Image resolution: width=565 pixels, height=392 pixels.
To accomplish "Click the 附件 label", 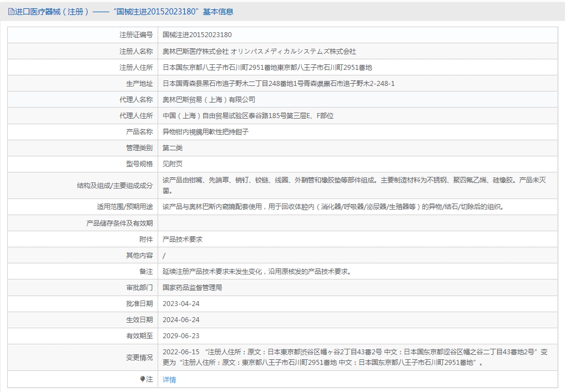I will (147, 240).
